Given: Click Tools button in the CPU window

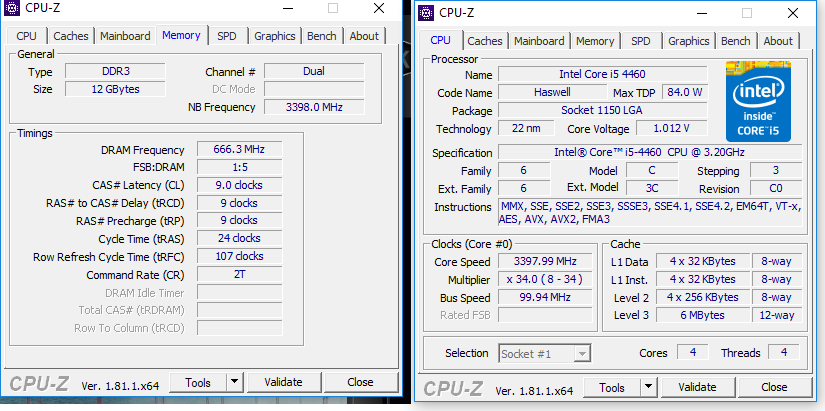Looking at the screenshot, I should (612, 388).
